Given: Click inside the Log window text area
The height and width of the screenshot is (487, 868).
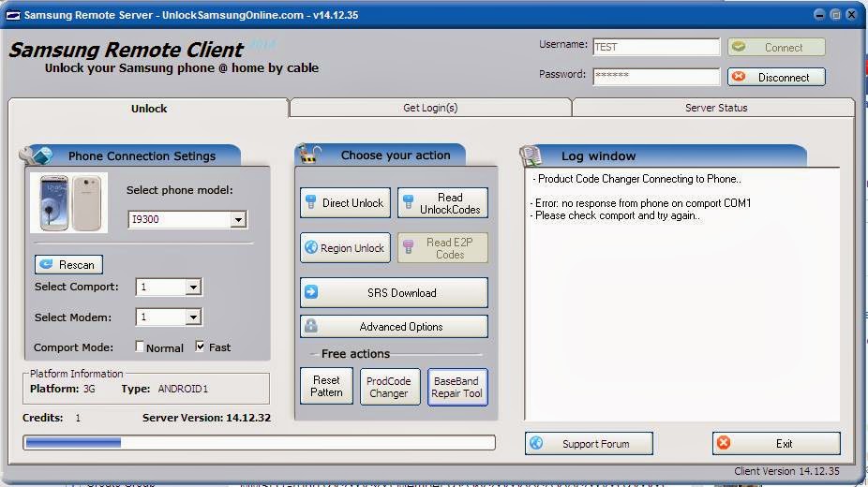Looking at the screenshot, I should click(x=682, y=295).
